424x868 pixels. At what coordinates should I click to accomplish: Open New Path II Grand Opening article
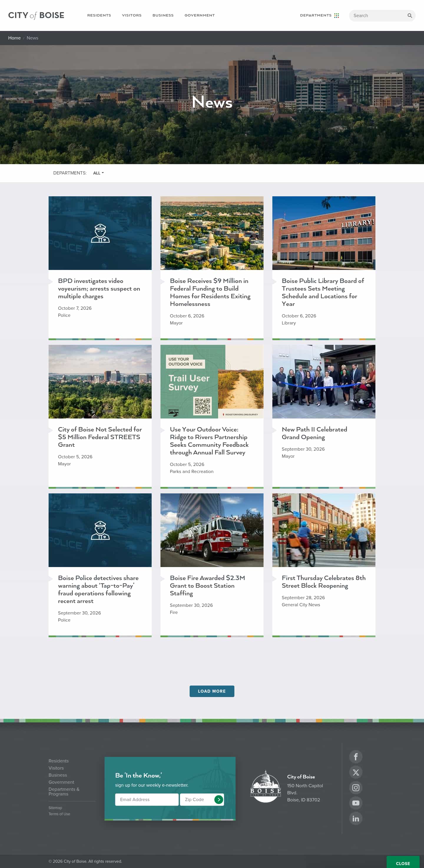pyautogui.click(x=314, y=433)
